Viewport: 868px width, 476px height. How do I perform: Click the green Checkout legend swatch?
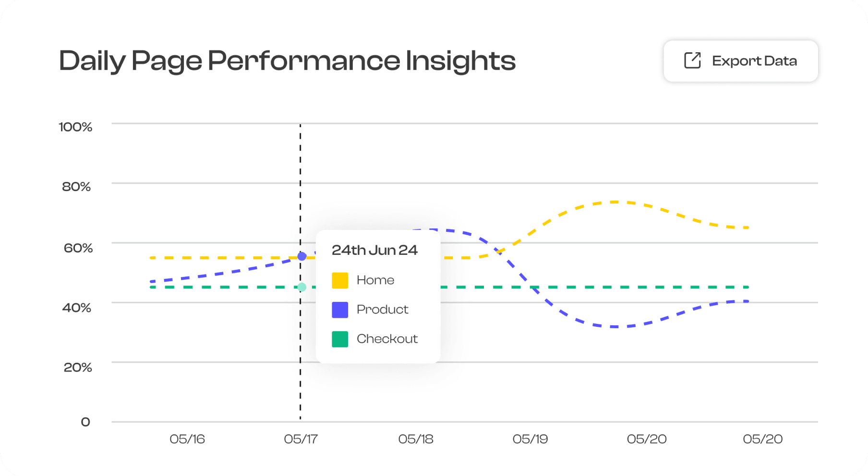pyautogui.click(x=340, y=339)
